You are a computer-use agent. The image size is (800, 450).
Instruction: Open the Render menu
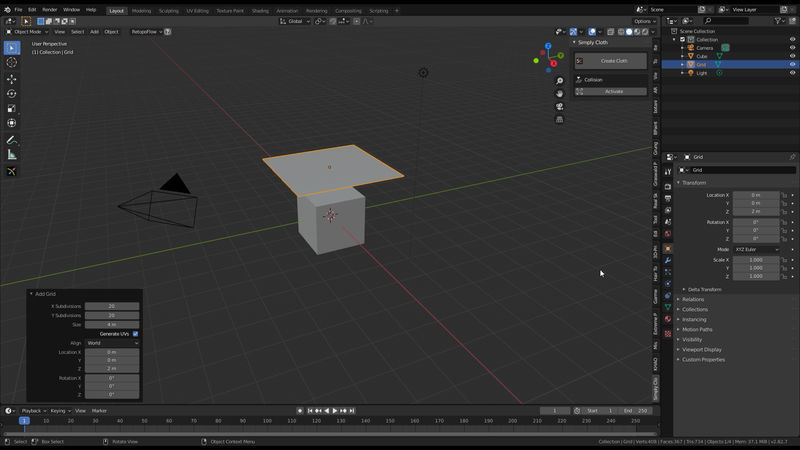pos(49,10)
